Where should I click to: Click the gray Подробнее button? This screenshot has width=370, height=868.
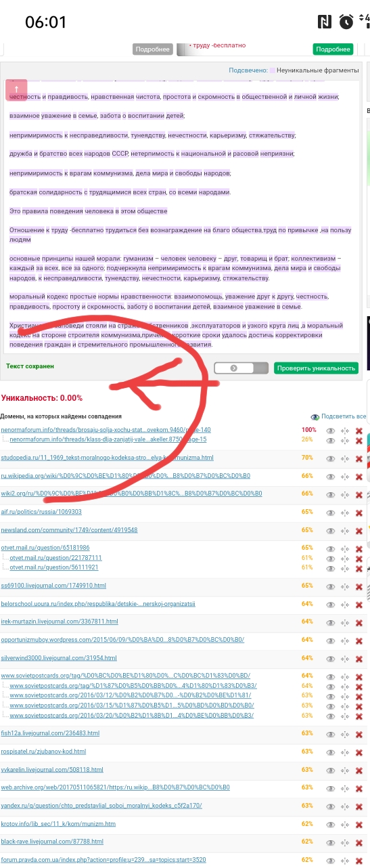click(152, 49)
